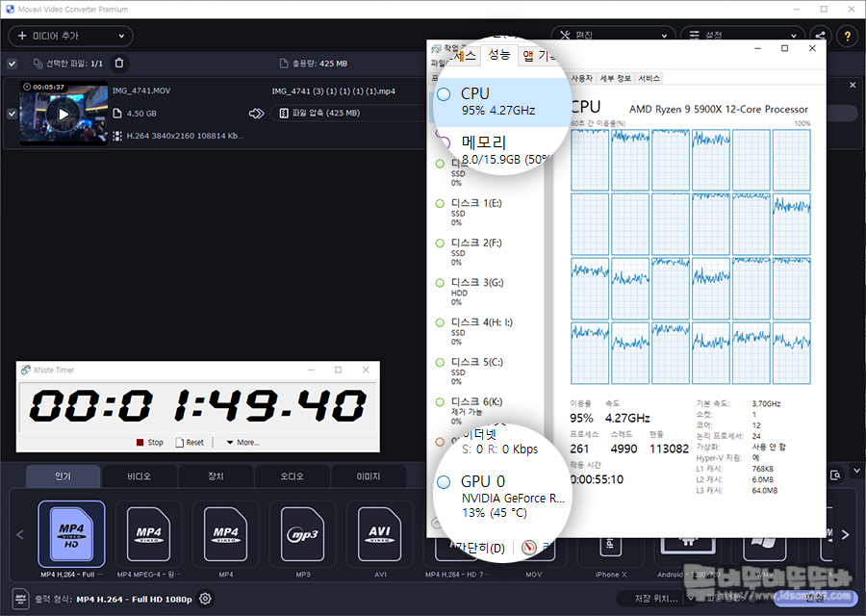The image size is (866, 616).
Task: Open output format settings gear
Action: (x=205, y=599)
